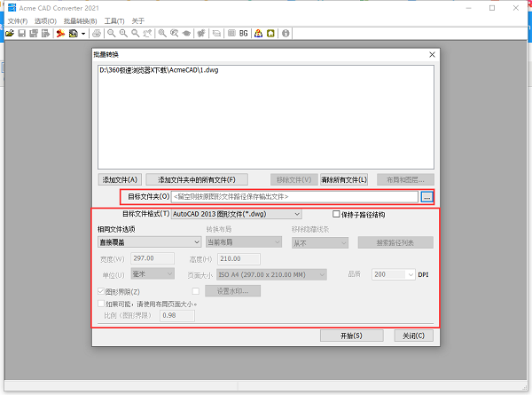This screenshot has width=532, height=395.
Task: Toggle the 图形界限(Z) checkbox
Action: pyautogui.click(x=101, y=291)
